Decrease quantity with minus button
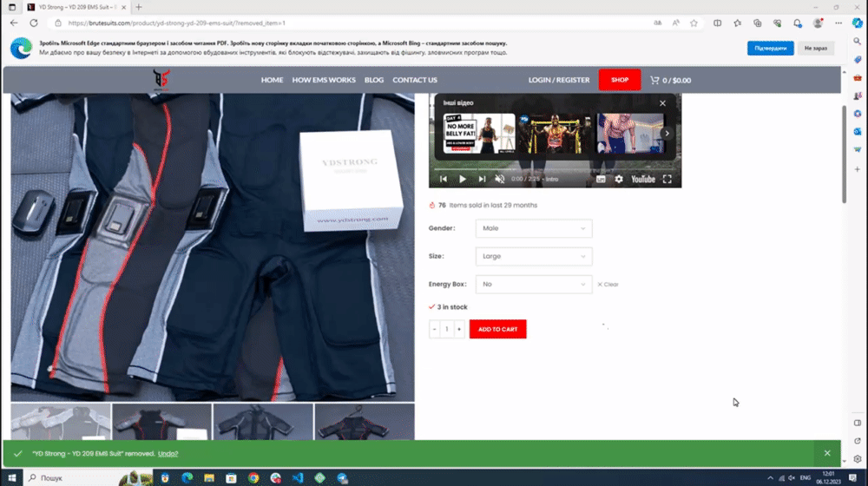This screenshot has width=868, height=486. coord(435,329)
